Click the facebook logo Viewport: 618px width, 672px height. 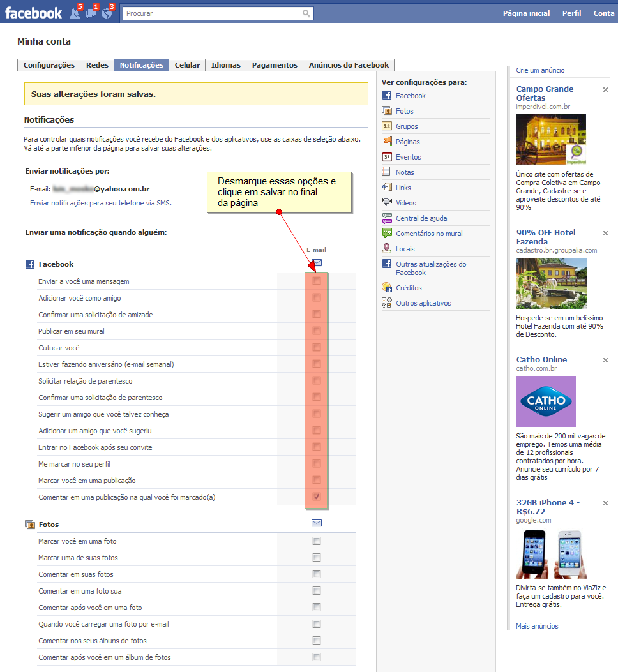coord(33,13)
